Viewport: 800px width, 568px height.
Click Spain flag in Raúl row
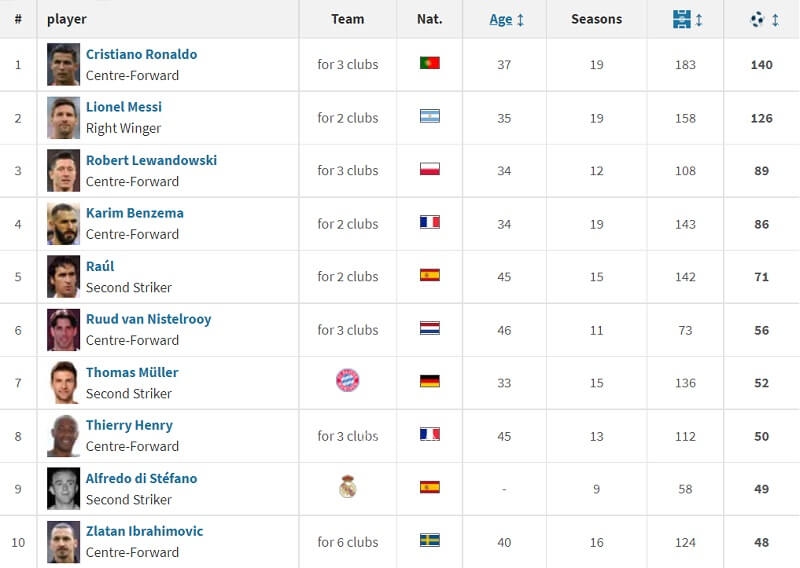(430, 275)
